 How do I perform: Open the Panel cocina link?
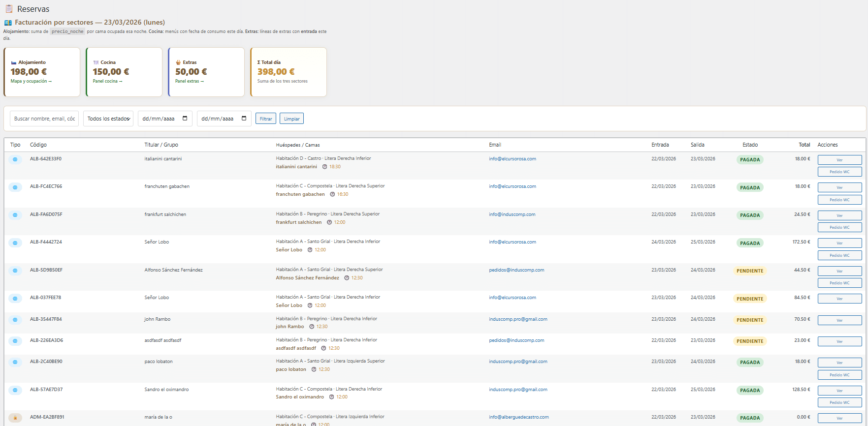(x=107, y=81)
